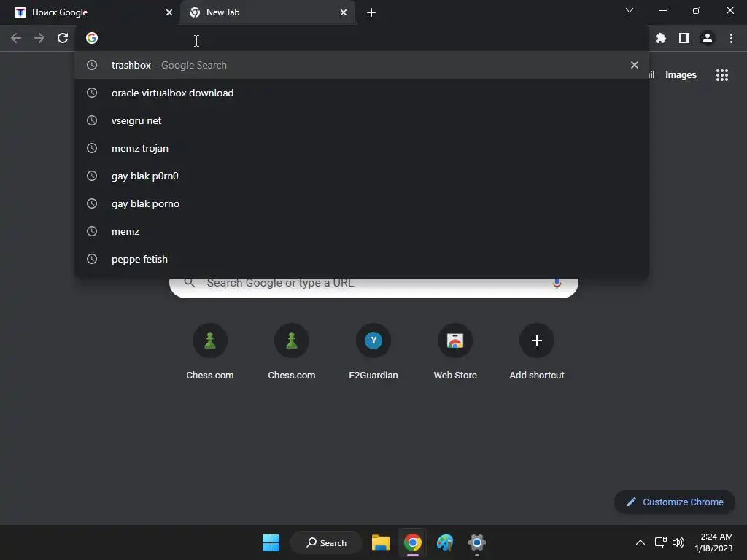Select oracle virtualbox download suggestion
747x560 pixels.
pyautogui.click(x=362, y=93)
